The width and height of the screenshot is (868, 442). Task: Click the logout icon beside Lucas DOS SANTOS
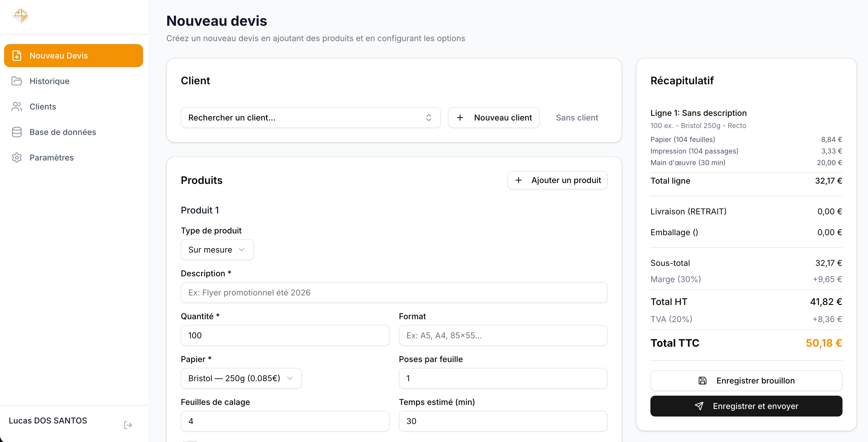tap(128, 425)
